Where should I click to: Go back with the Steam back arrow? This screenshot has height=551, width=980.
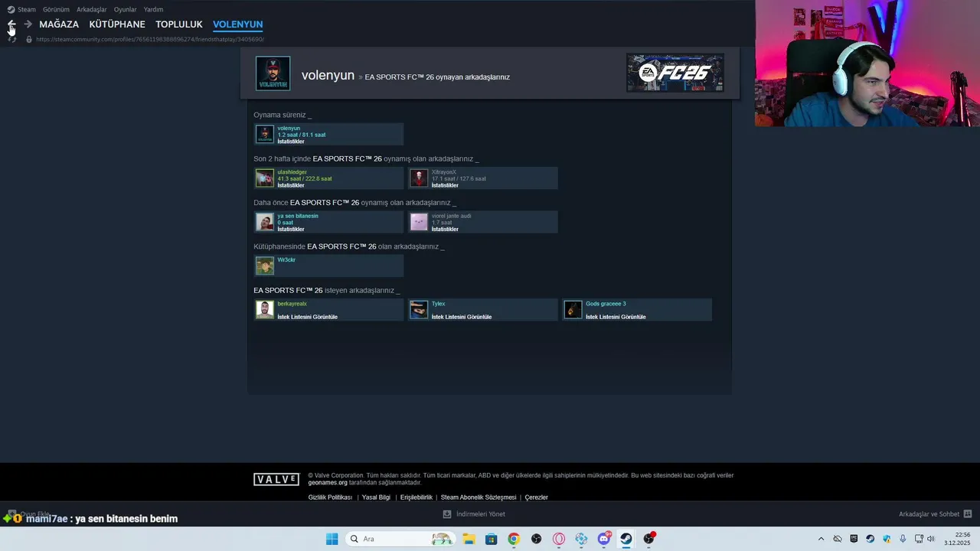pyautogui.click(x=11, y=24)
